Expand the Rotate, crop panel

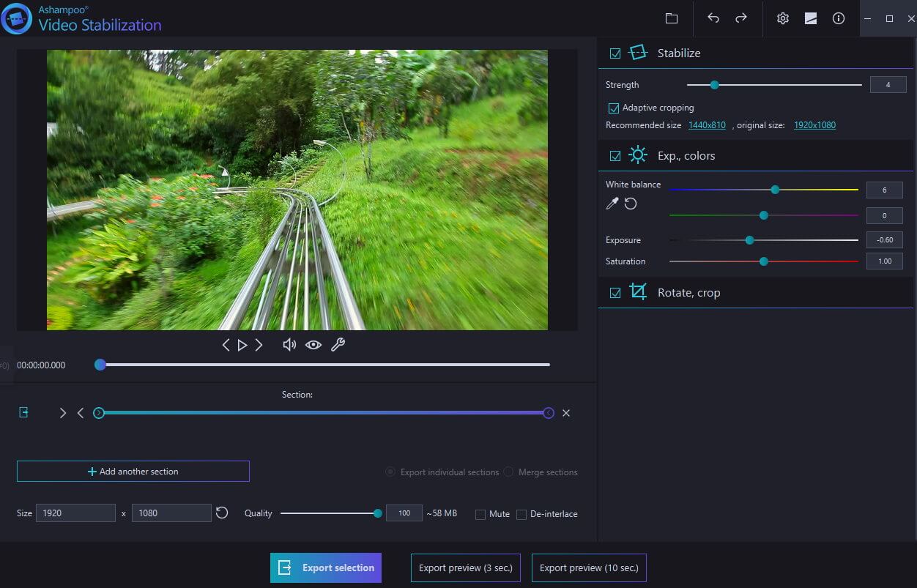[x=688, y=292]
